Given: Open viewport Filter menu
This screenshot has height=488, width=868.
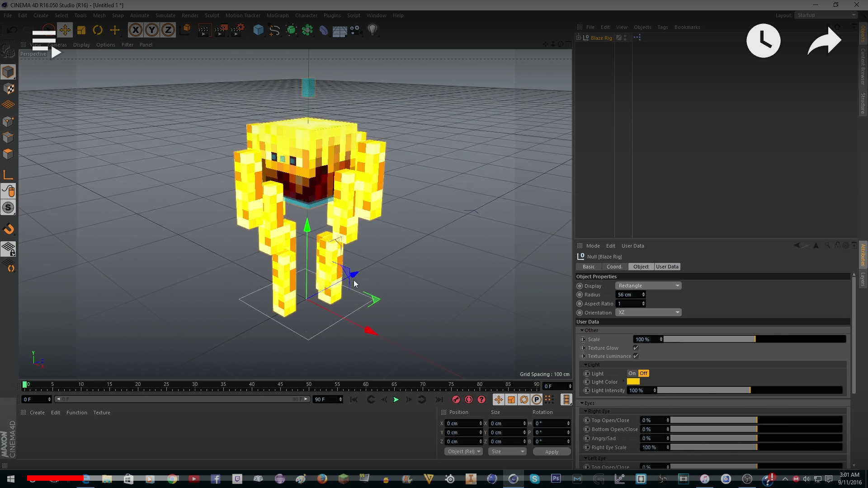Looking at the screenshot, I should 127,45.
